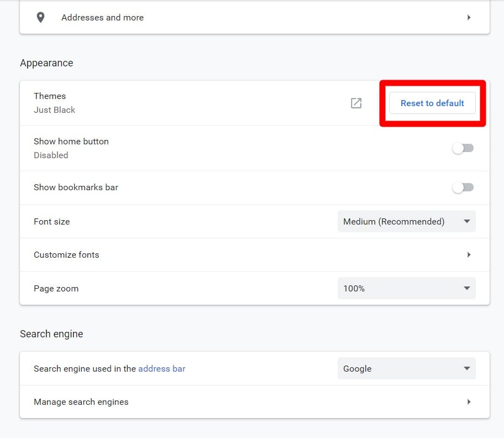Open the Page zoom 100% dropdown

[x=406, y=289]
